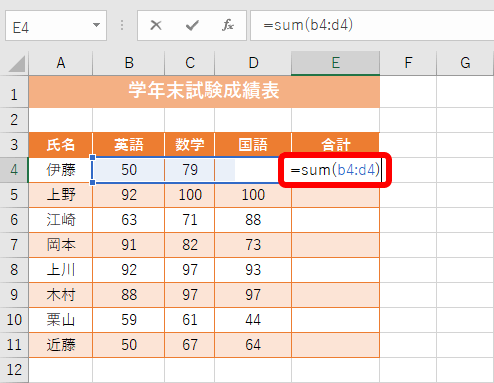
Task: Select row 3 header
Action: coord(14,145)
